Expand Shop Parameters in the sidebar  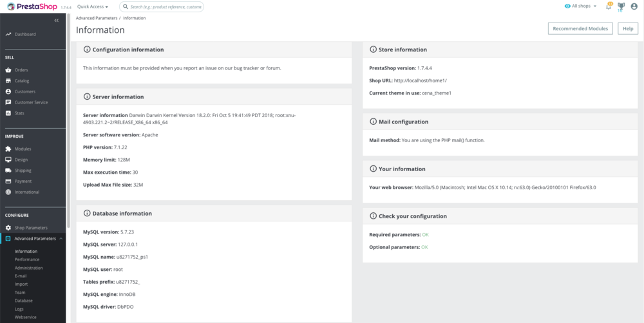pos(31,228)
